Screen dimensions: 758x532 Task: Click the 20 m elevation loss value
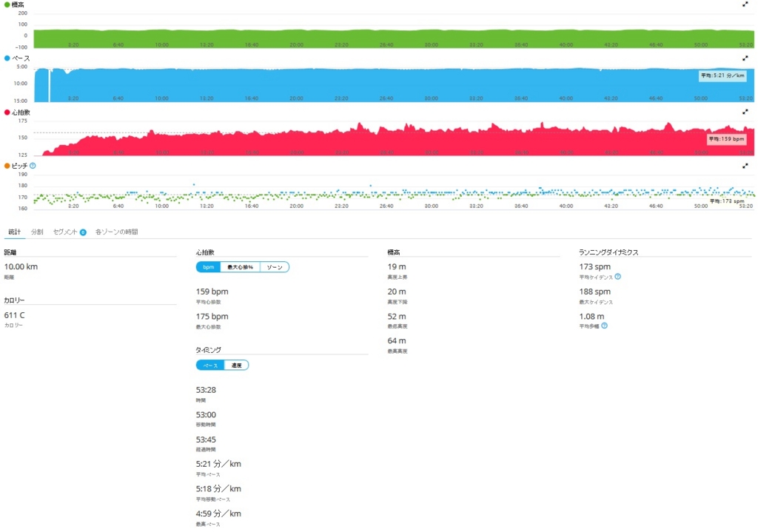pos(397,292)
